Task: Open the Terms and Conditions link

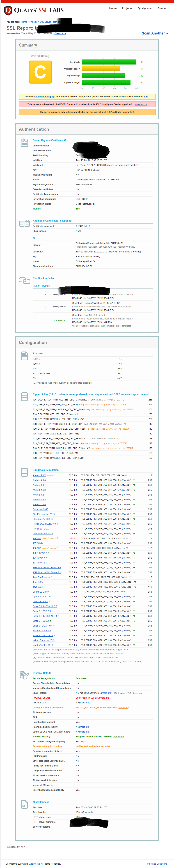Action: point(156,864)
